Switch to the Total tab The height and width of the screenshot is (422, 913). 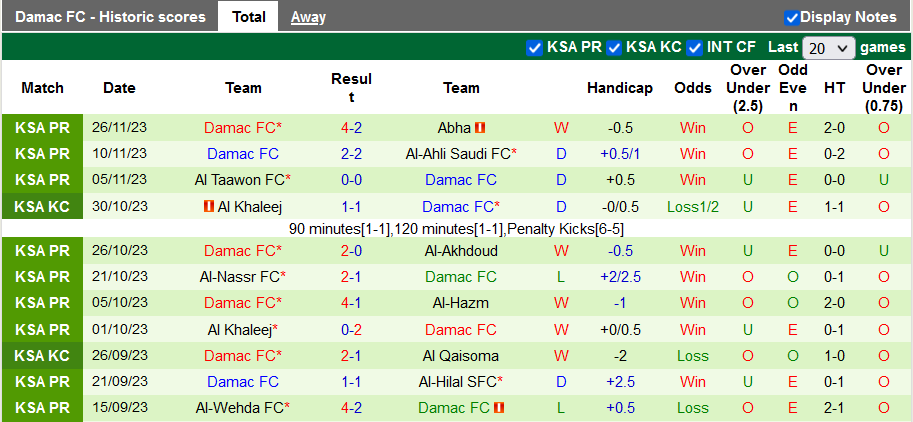249,17
